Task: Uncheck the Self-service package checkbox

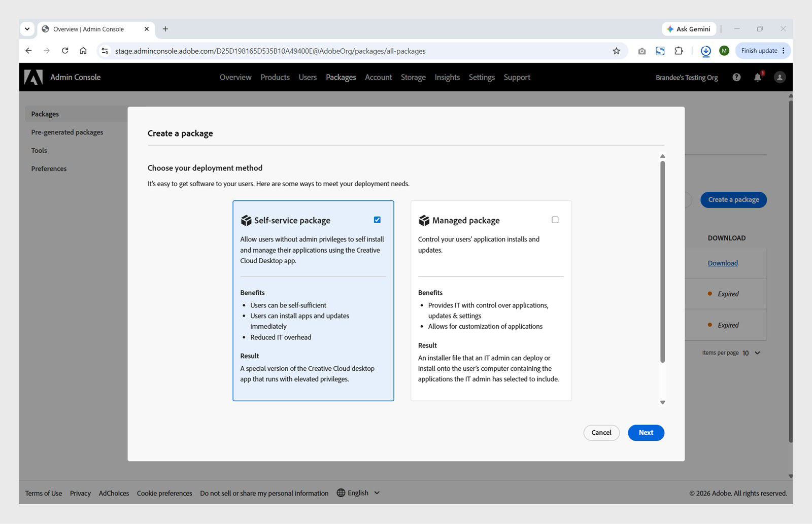Action: click(x=377, y=220)
